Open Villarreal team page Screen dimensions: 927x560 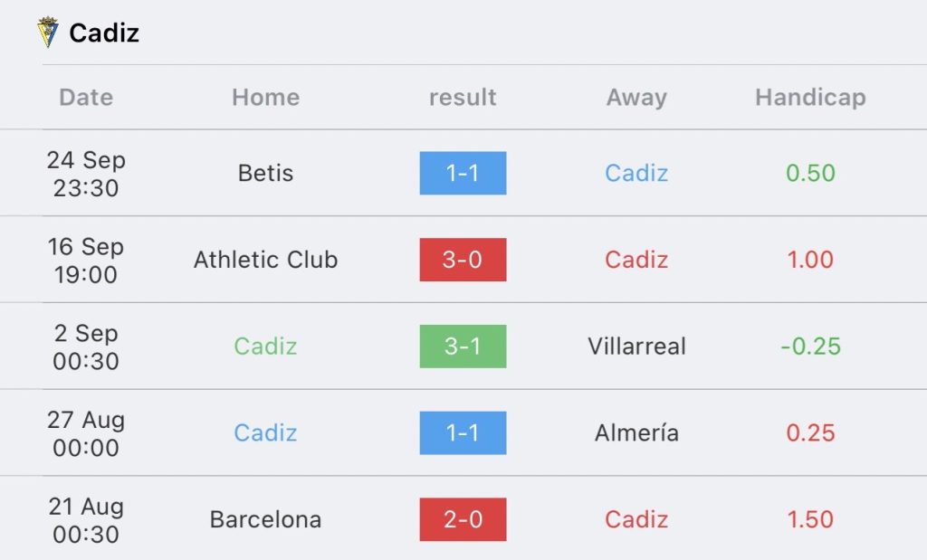[x=636, y=346]
